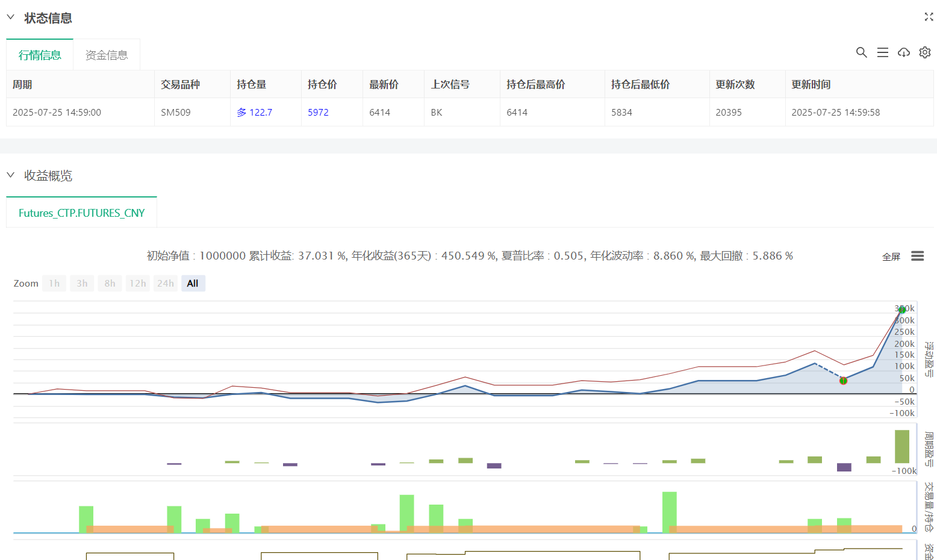This screenshot has height=560, width=937.
Task: Switch to the 行情信息 tab
Action: pyautogui.click(x=40, y=55)
